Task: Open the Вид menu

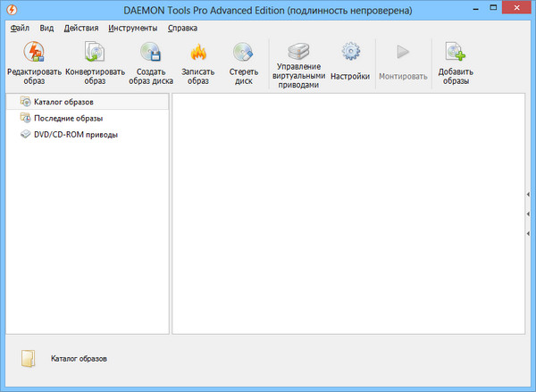Action: (x=47, y=28)
